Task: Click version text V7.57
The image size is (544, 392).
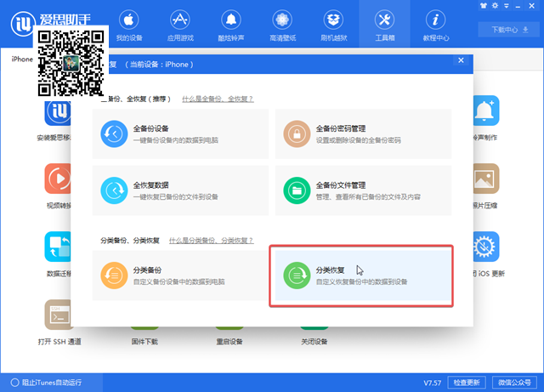Action: click(433, 383)
